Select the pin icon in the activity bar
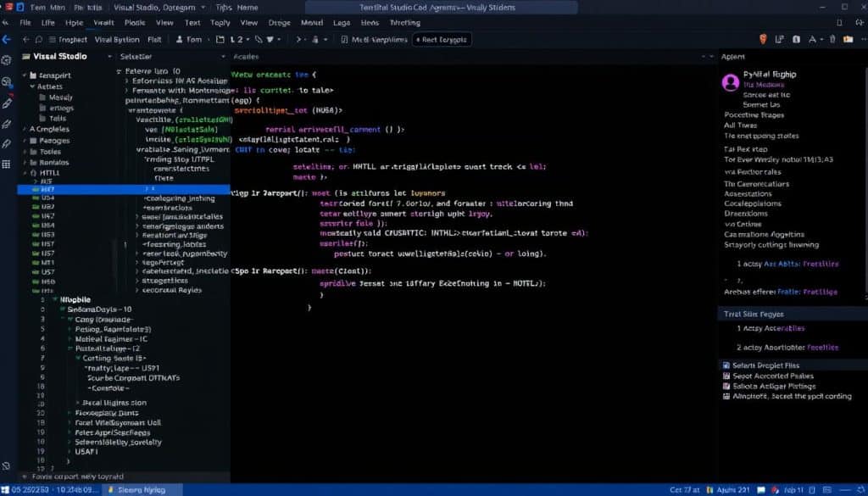The width and height of the screenshot is (868, 496). point(7,144)
